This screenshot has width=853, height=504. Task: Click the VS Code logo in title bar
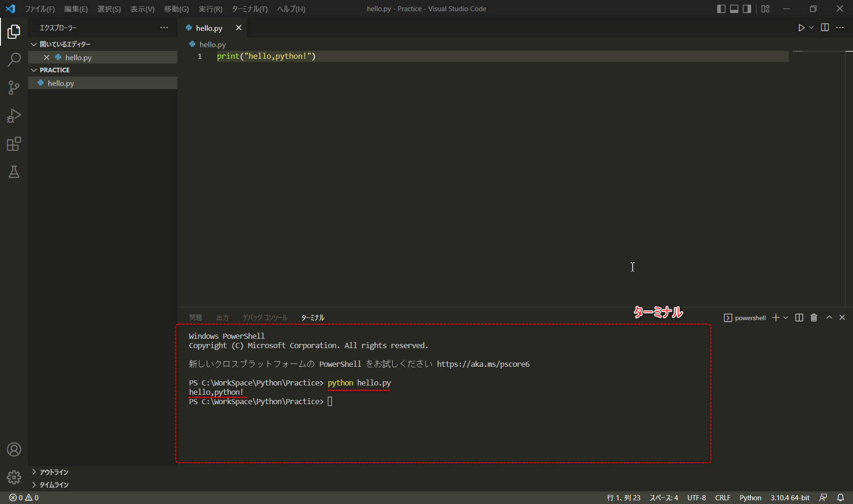[10, 9]
